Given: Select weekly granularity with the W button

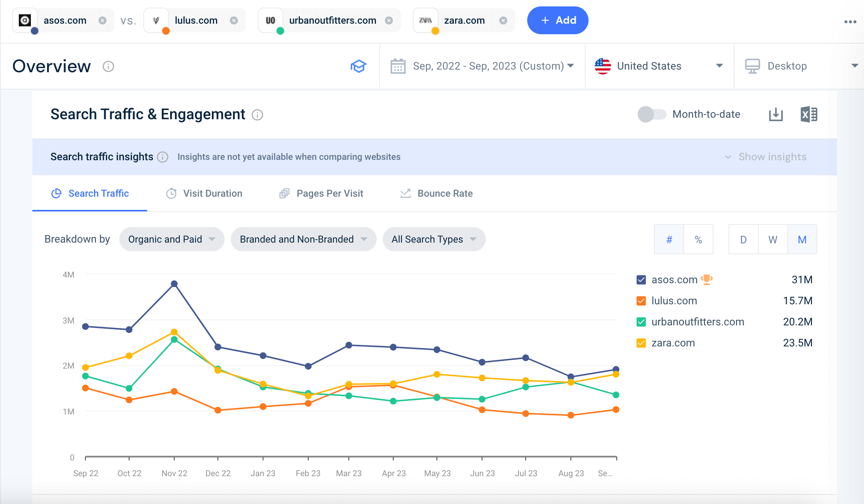Looking at the screenshot, I should click(x=772, y=239).
